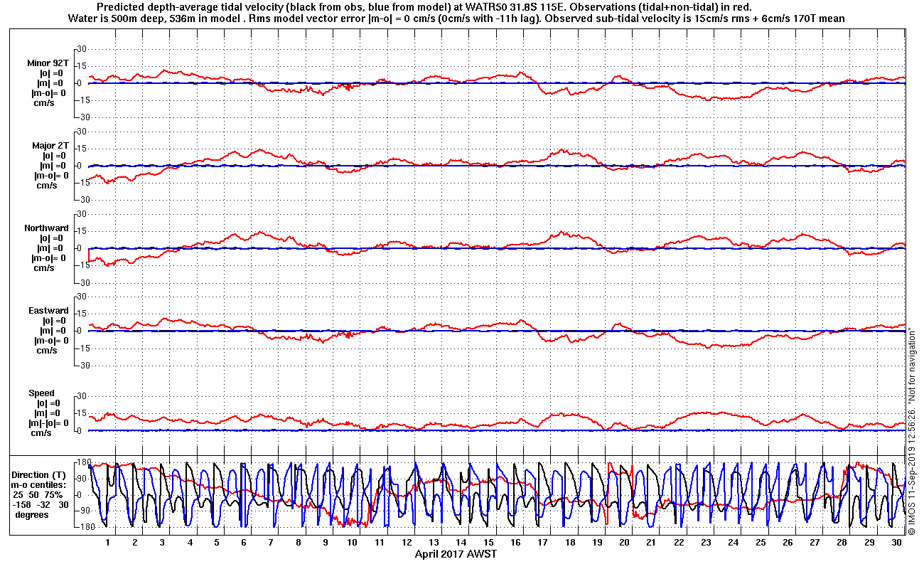Click the '|m-o|= 0' text under Minor 92T

click(x=49, y=92)
